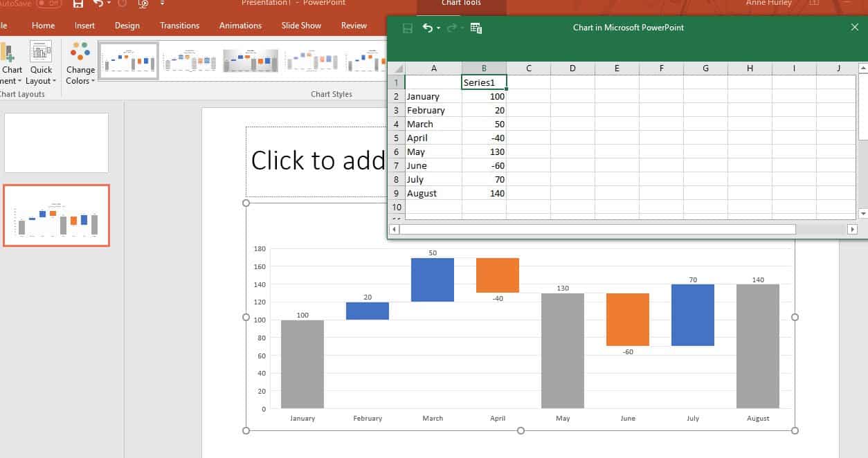Viewport: 868px width, 458px height.
Task: Toggle the AutoSave switch
Action: point(48,3)
